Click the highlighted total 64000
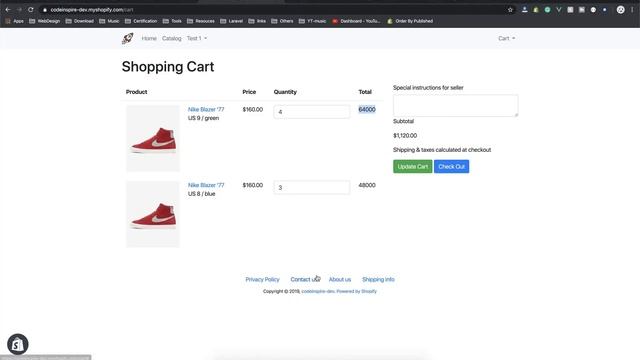The width and height of the screenshot is (640, 360). (x=367, y=109)
